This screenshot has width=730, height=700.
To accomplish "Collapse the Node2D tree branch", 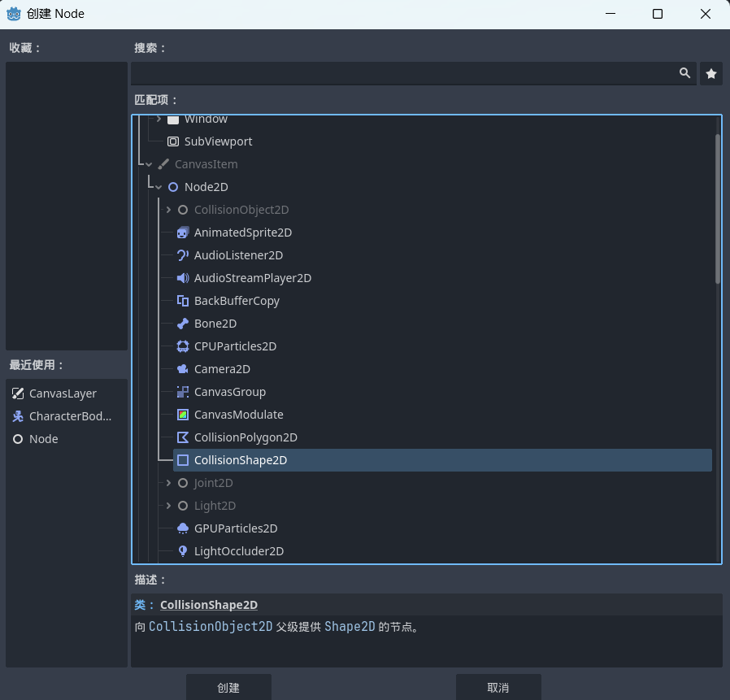I will pyautogui.click(x=159, y=187).
